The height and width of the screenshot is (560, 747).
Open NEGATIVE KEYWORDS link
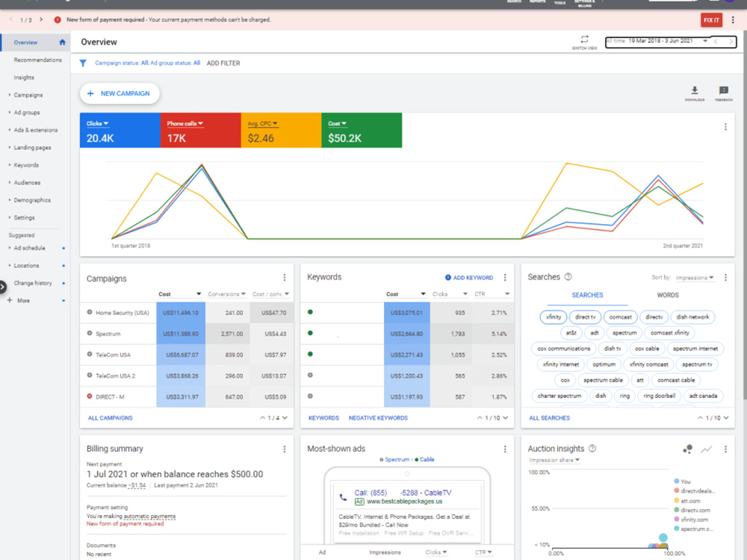point(378,417)
